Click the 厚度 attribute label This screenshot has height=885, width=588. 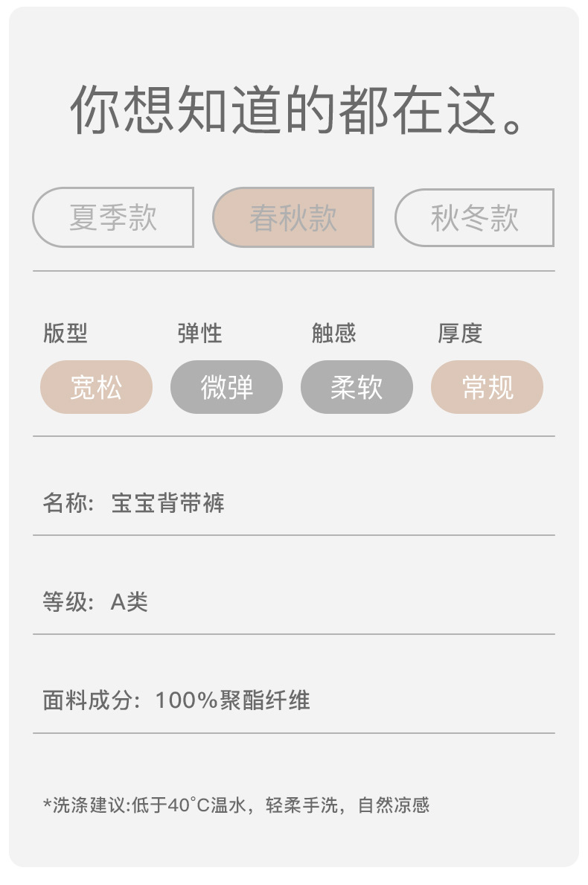[460, 333]
